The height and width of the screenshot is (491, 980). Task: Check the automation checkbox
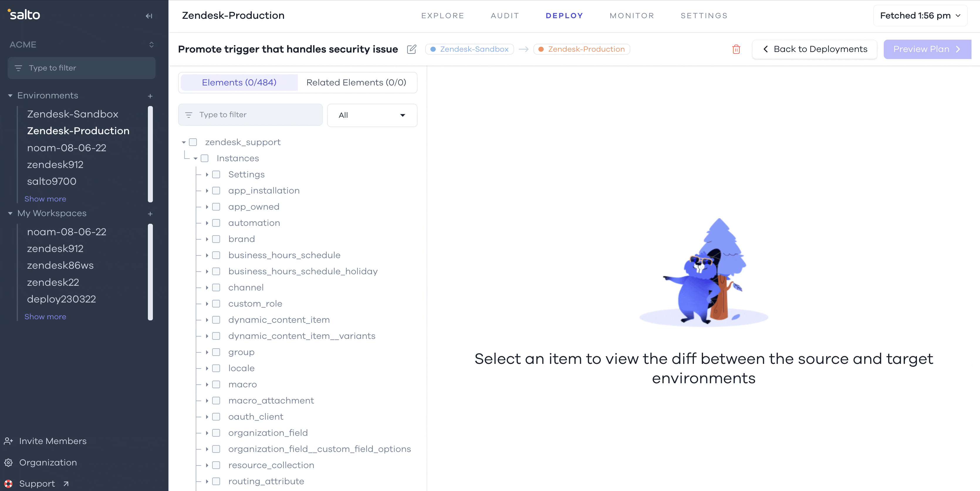click(216, 223)
